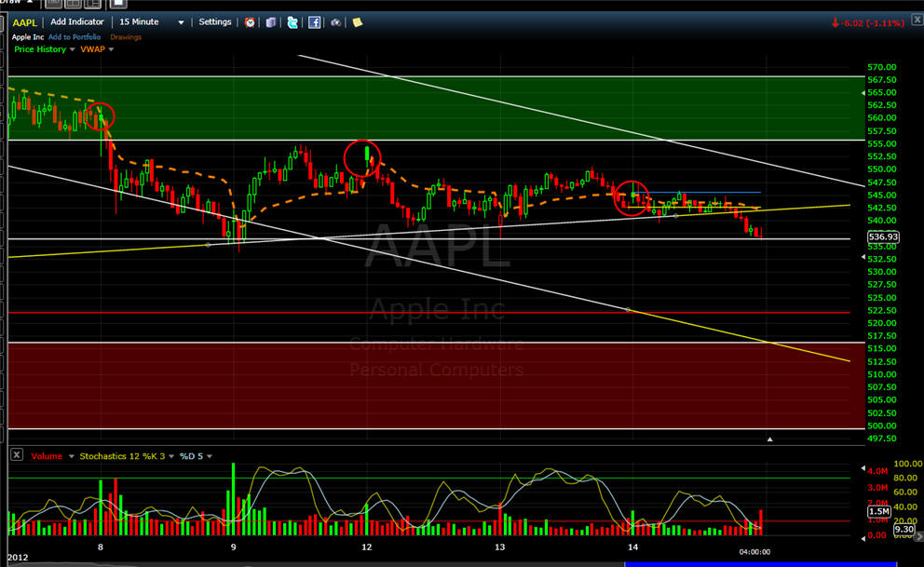Open the Stochastics 12 %K 3 dropdown
Viewport: 924px width, 567px height.
[170, 456]
